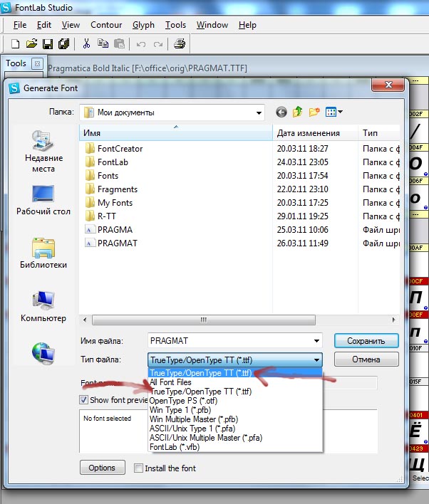Open the View menu icon in dialog
The image size is (429, 504).
point(334,112)
